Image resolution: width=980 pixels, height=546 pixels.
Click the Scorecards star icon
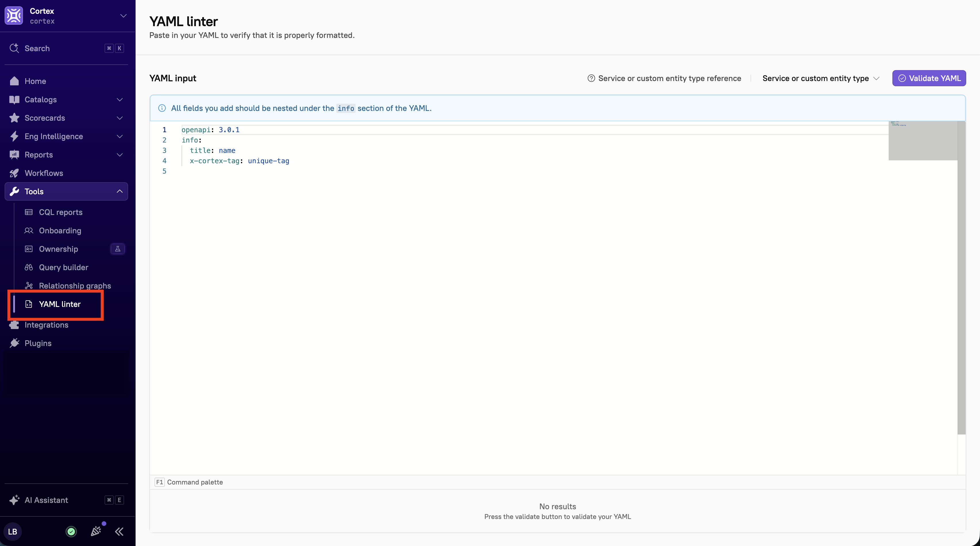click(14, 118)
